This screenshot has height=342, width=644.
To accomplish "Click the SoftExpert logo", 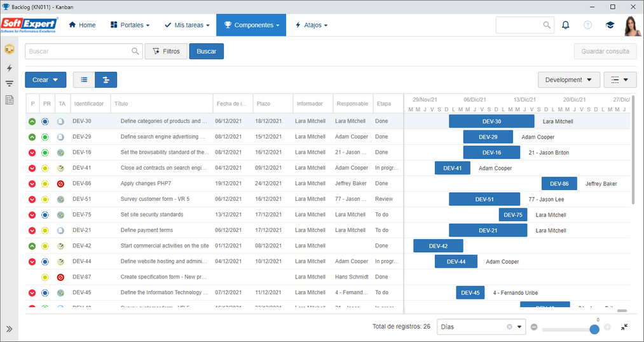I will 30,25.
